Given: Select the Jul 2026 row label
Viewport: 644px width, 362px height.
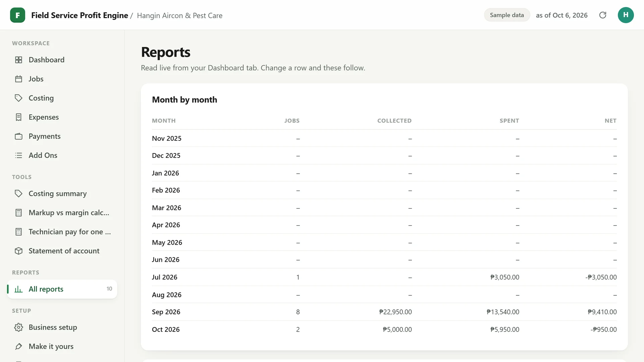Looking at the screenshot, I should pos(164,277).
